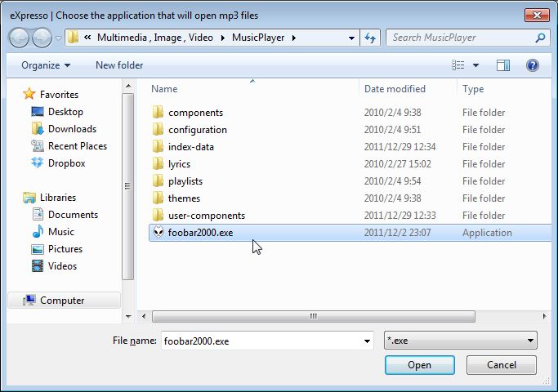This screenshot has height=392, width=558.
Task: Click the MusicPlayer breadcrumb segment
Action: [x=258, y=38]
